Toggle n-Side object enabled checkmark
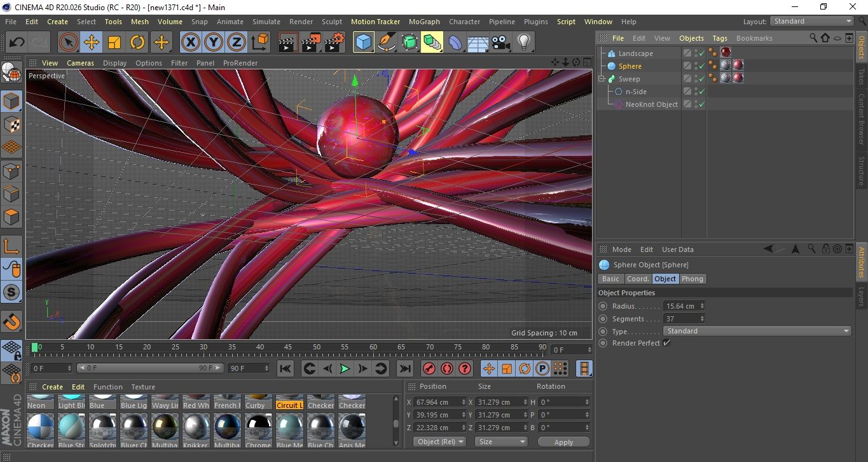Image resolution: width=868 pixels, height=462 pixels. click(x=702, y=92)
